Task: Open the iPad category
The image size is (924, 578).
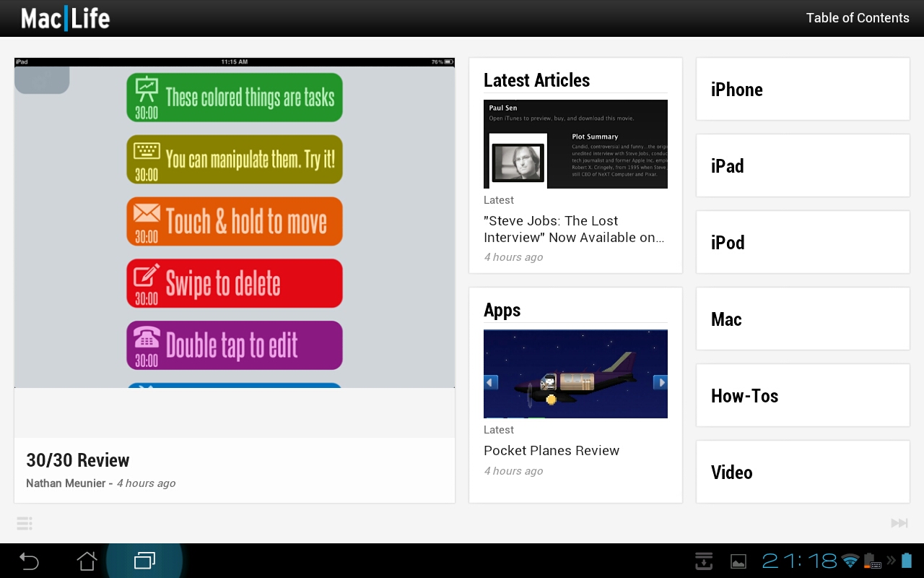Action: [803, 166]
